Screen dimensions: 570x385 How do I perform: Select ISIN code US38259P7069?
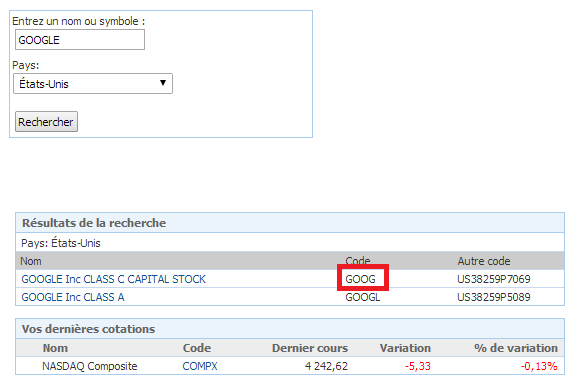click(494, 279)
